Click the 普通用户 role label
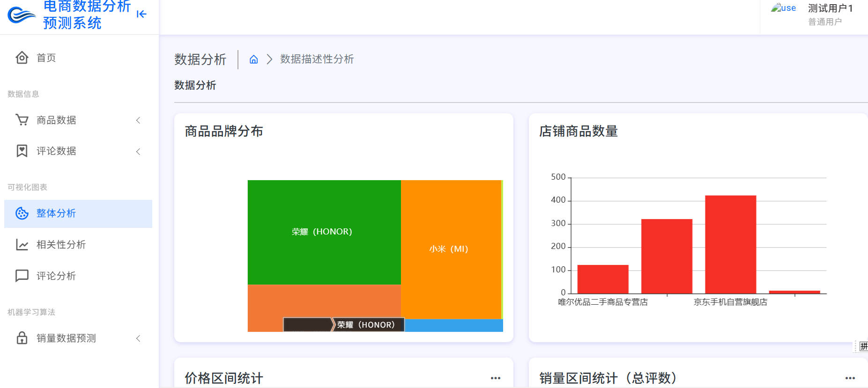 coord(825,22)
